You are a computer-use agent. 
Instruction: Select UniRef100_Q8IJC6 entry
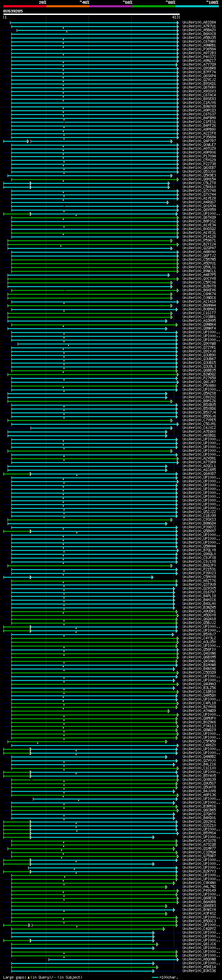point(199,944)
